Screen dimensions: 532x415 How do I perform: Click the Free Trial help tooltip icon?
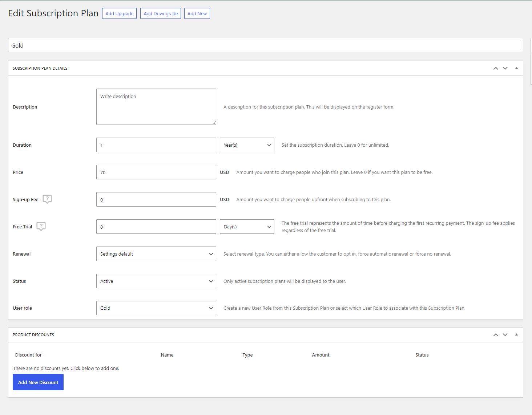click(x=41, y=226)
